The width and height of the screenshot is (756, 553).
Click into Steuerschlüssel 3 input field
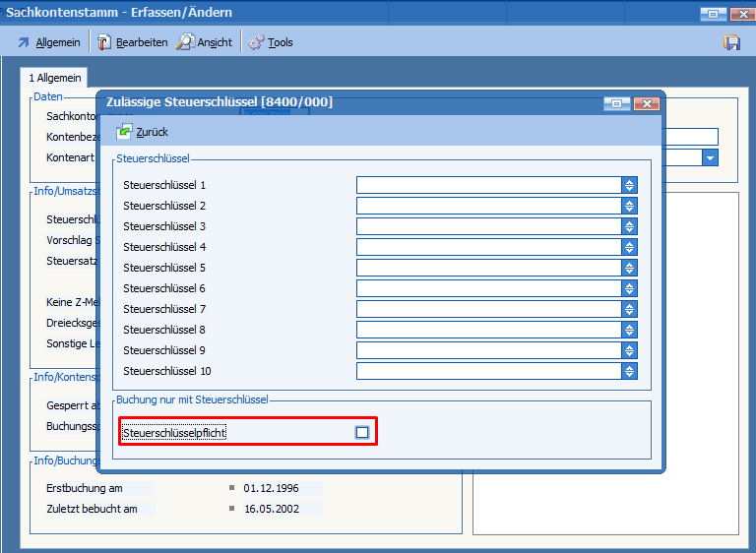487,226
